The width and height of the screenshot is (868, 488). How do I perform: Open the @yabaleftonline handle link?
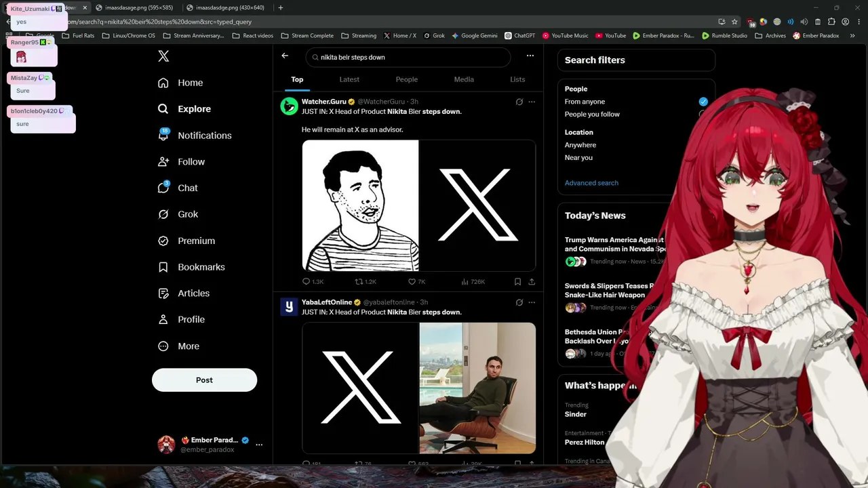coord(389,302)
